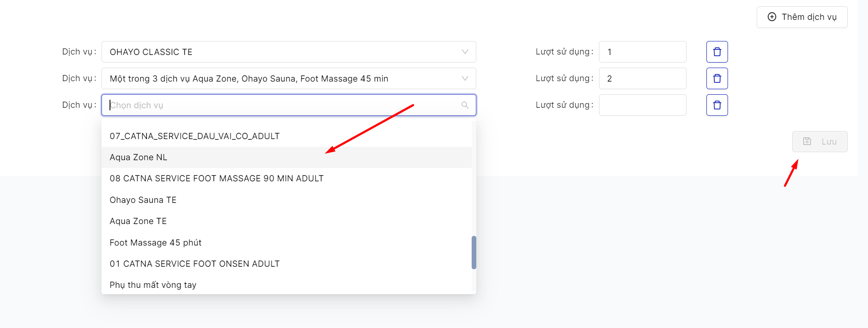Select Foot Massage 45 phút option

click(x=156, y=243)
